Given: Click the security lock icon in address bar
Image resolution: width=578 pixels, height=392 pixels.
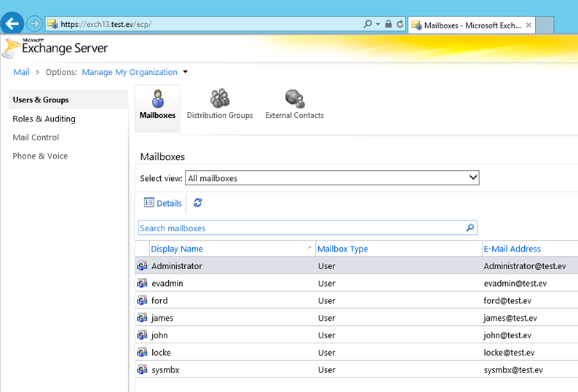Looking at the screenshot, I should pos(389,24).
